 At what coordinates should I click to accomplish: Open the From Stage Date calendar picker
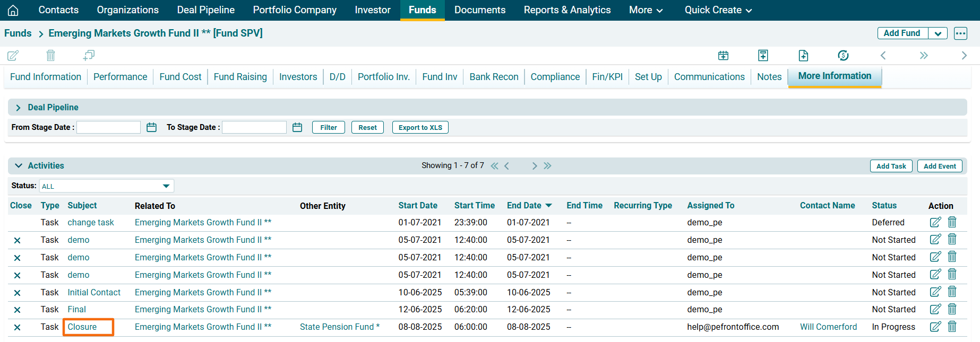coord(151,127)
